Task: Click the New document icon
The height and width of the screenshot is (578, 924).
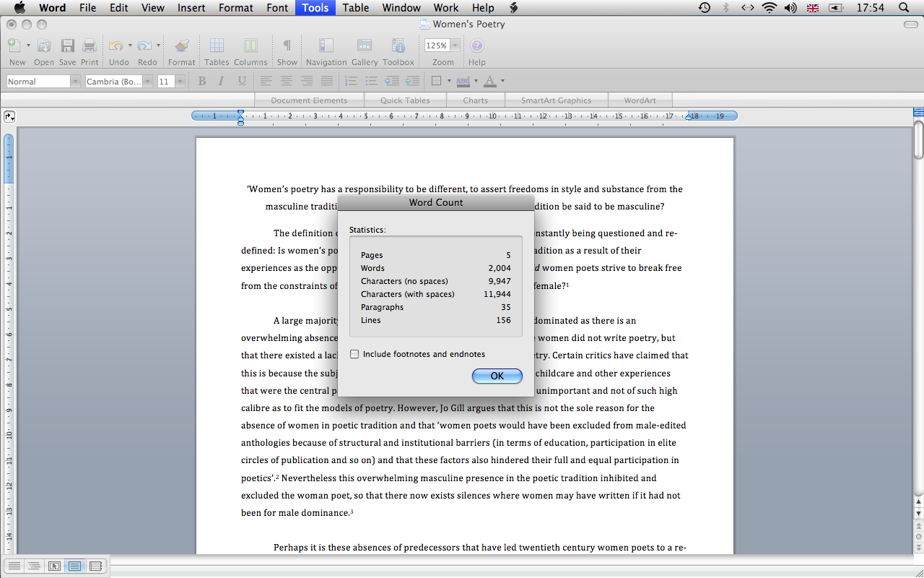Action: click(x=14, y=46)
